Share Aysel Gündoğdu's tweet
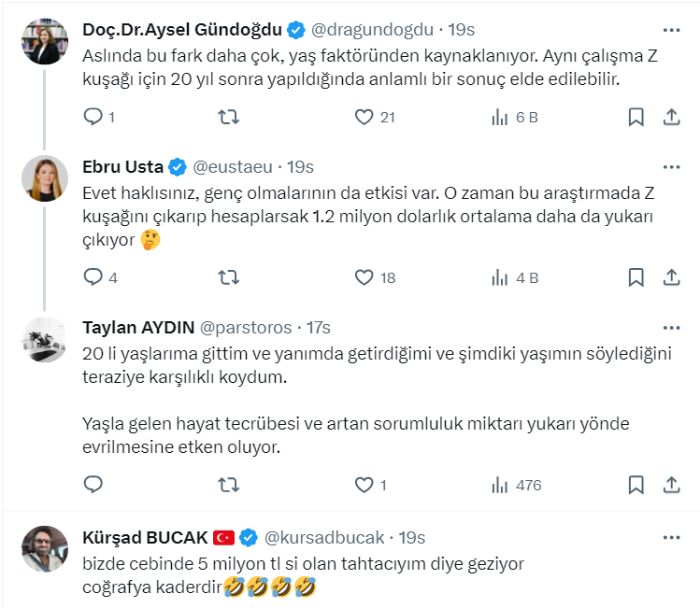This screenshot has width=700, height=608. pyautogui.click(x=671, y=117)
